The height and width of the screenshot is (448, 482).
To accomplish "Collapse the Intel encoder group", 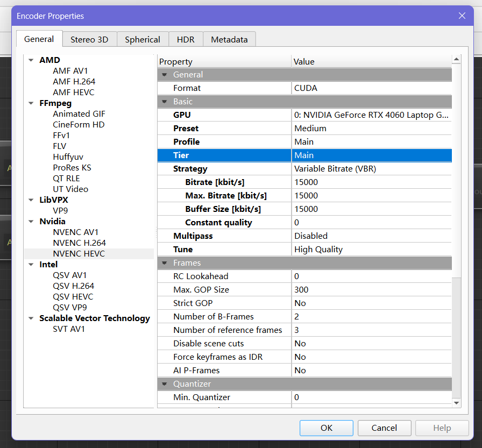I will pyautogui.click(x=31, y=264).
